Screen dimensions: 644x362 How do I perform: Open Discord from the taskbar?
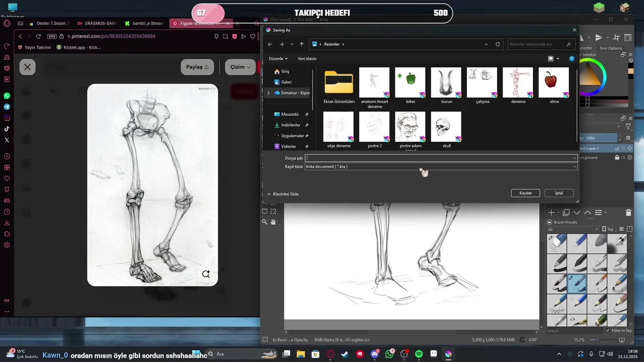tap(374, 354)
